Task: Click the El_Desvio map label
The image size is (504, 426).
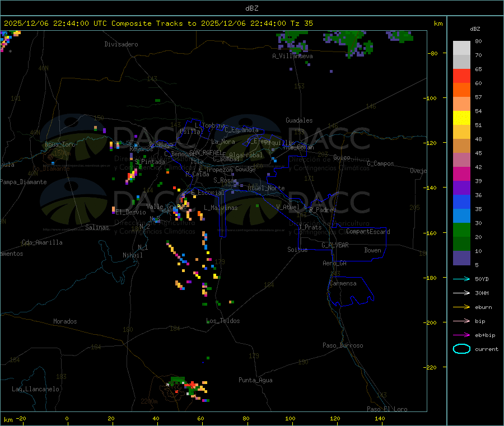Action: 130,212
